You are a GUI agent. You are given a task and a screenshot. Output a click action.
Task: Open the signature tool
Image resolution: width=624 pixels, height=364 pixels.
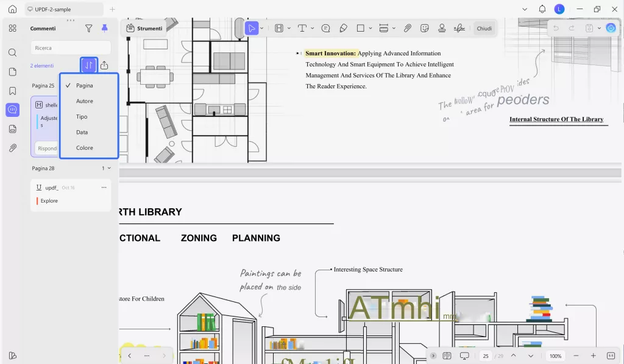pyautogui.click(x=459, y=28)
